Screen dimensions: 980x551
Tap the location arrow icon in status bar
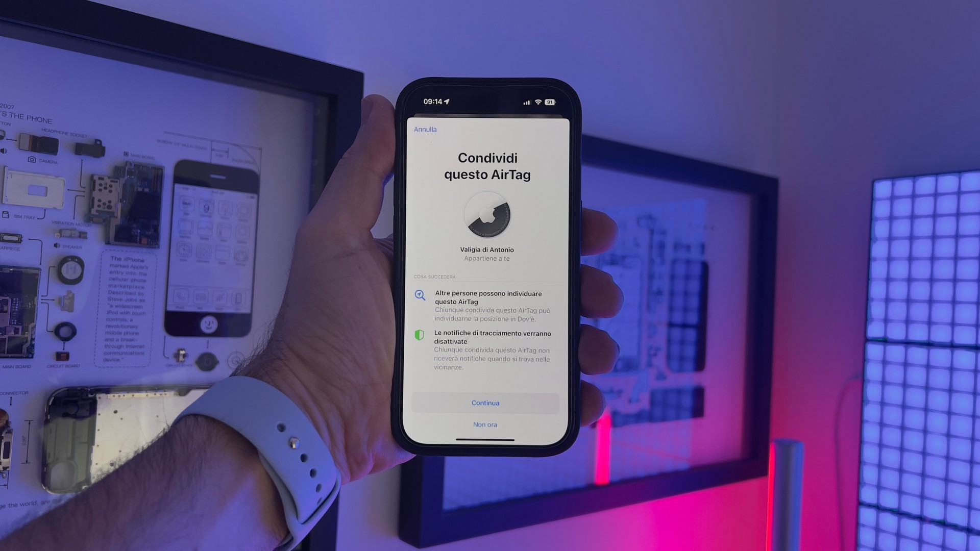point(447,101)
